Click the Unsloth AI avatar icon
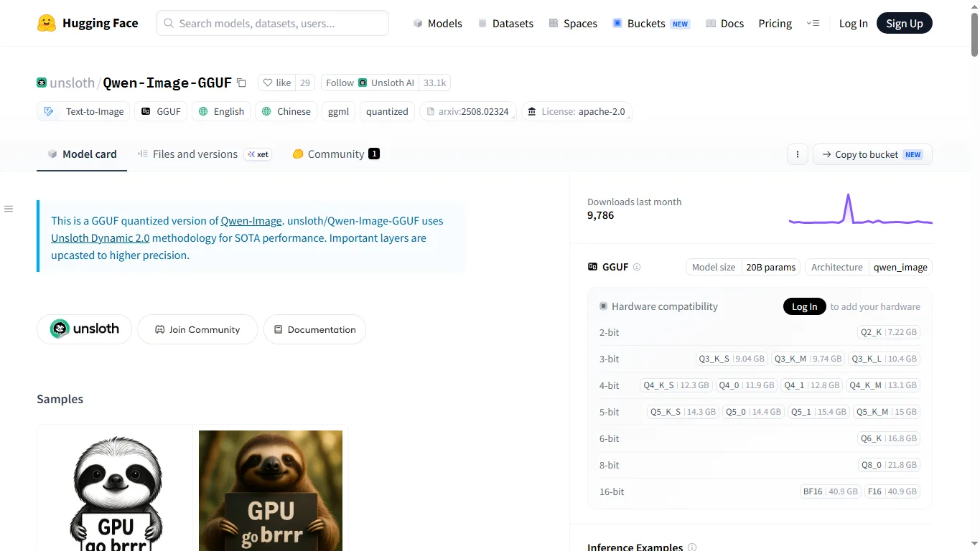Viewport: 980px width, 551px height. (363, 83)
